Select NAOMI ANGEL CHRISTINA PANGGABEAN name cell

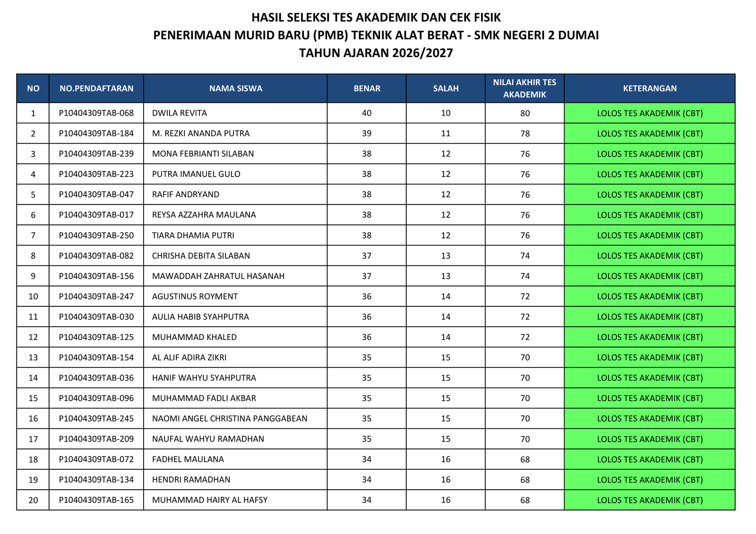230,419
